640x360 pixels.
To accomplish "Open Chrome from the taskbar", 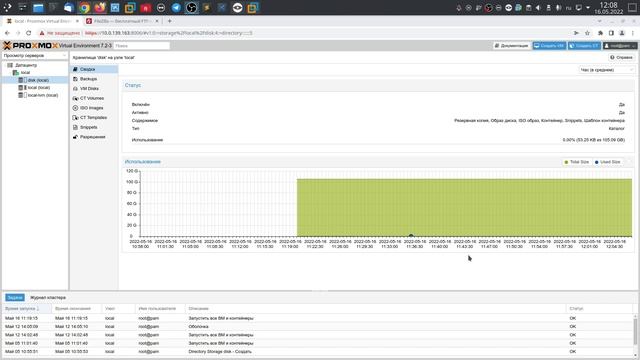I will [84, 7].
